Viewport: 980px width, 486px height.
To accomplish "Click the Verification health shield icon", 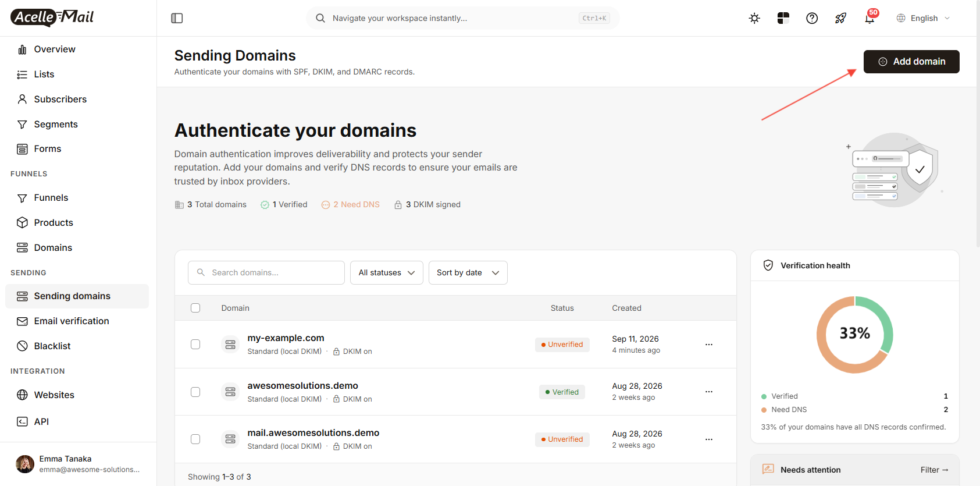I will tap(768, 265).
